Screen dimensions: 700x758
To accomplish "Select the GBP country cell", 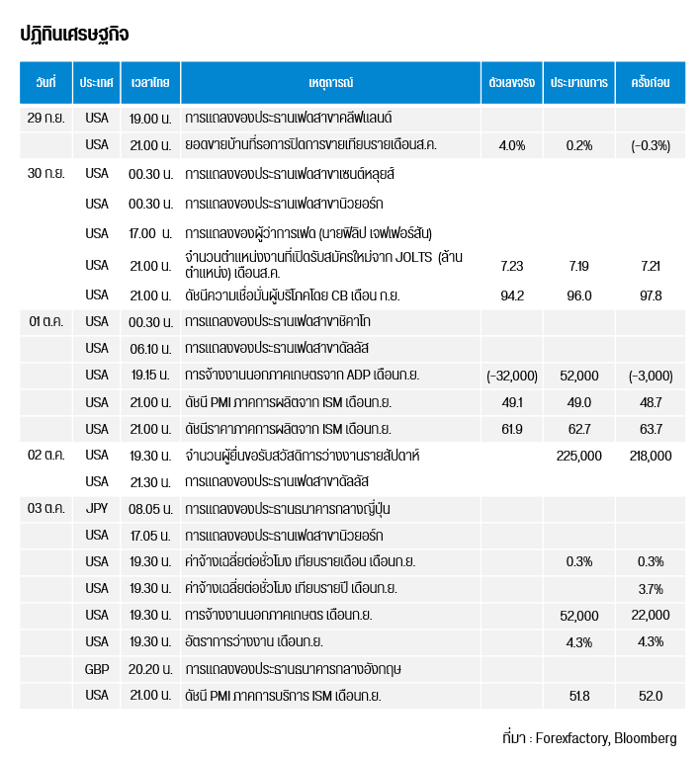I will pos(97,669).
